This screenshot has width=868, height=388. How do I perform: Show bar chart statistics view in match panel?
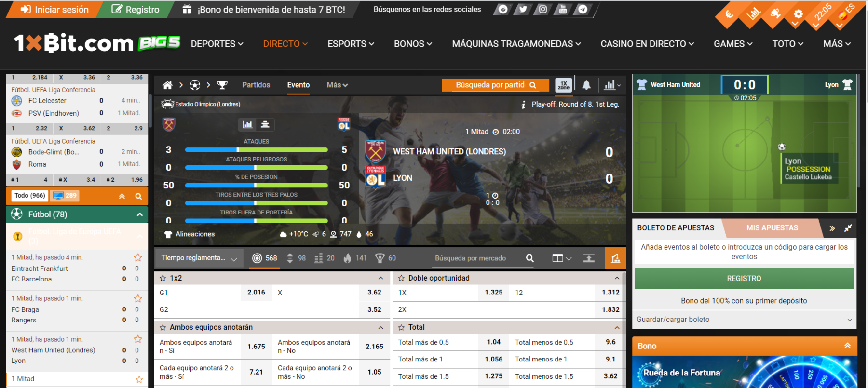(x=247, y=124)
